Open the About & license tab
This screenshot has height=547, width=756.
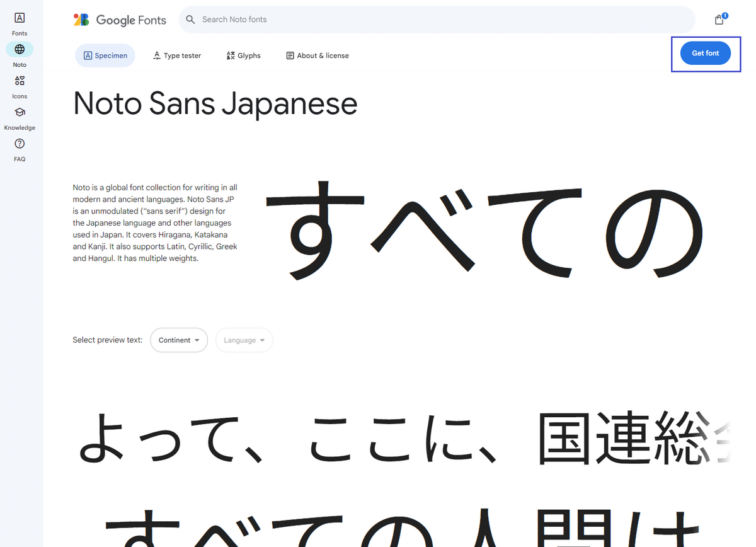click(318, 55)
